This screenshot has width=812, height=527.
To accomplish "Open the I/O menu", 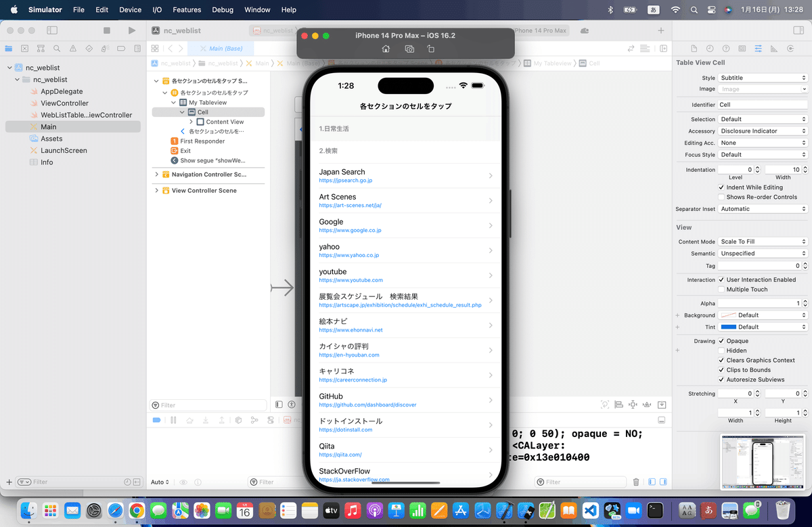I will [x=157, y=10].
